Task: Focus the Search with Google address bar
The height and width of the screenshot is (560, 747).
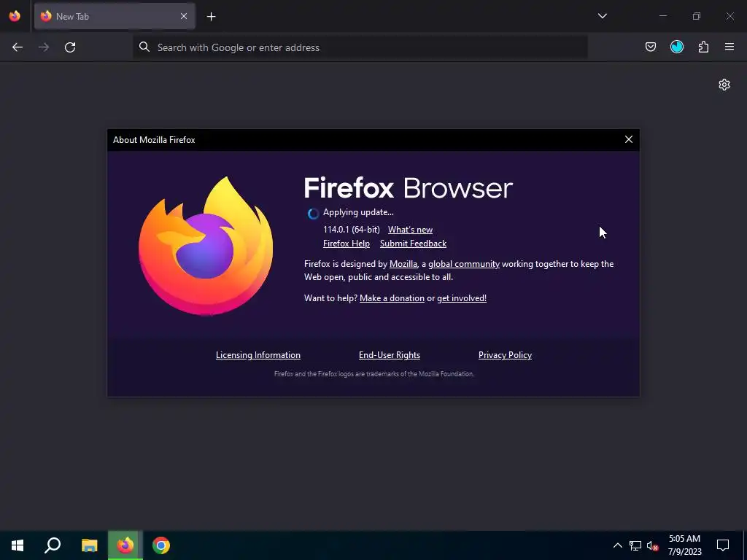Action: point(360,47)
